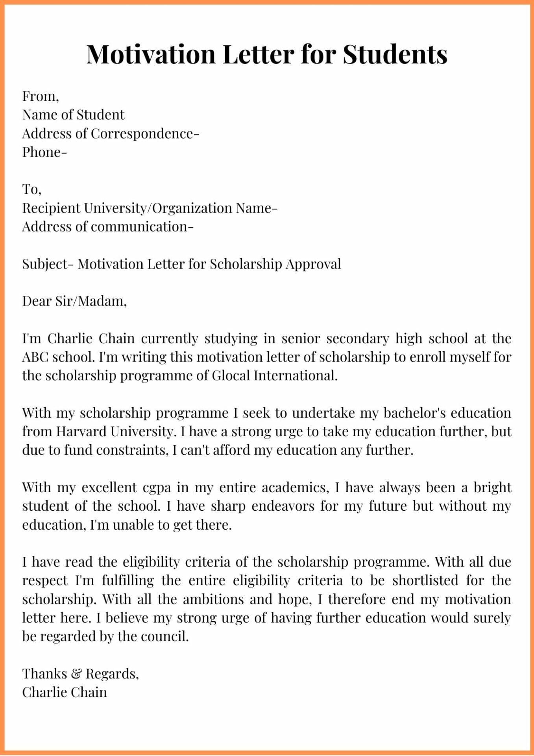Click the 'Phone-' line

pyautogui.click(x=44, y=152)
